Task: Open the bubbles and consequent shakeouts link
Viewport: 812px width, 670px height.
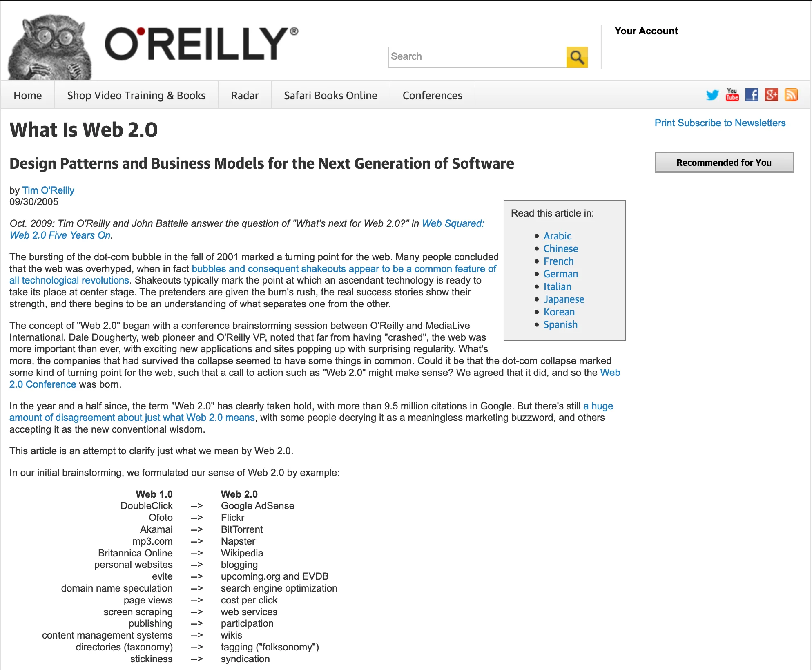Action: [x=344, y=269]
